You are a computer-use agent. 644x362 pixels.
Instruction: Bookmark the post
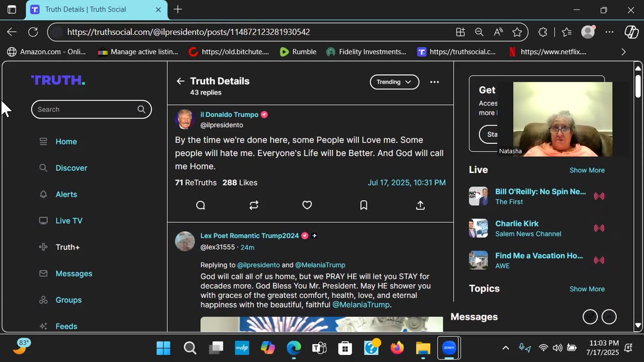(x=364, y=205)
